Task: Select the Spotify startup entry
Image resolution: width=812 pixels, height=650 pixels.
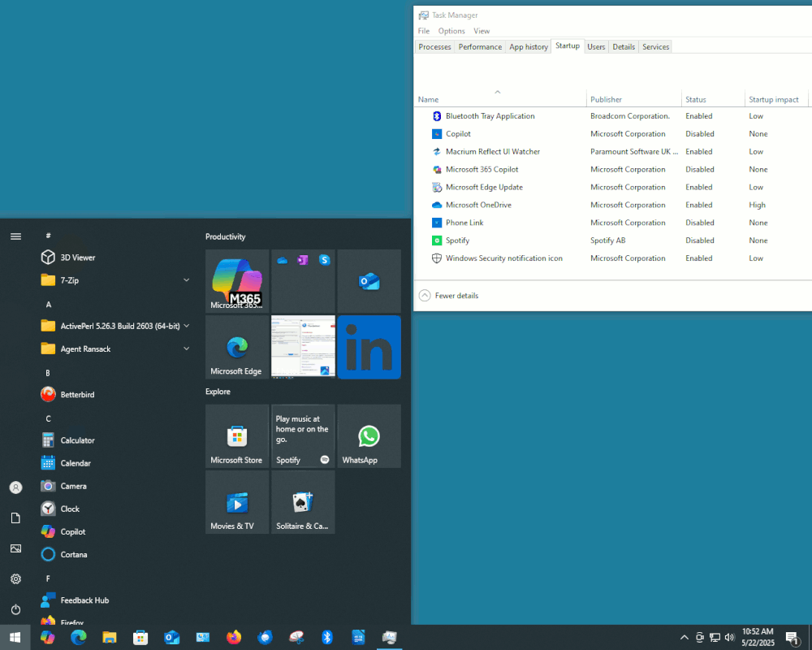Action: (x=612, y=240)
